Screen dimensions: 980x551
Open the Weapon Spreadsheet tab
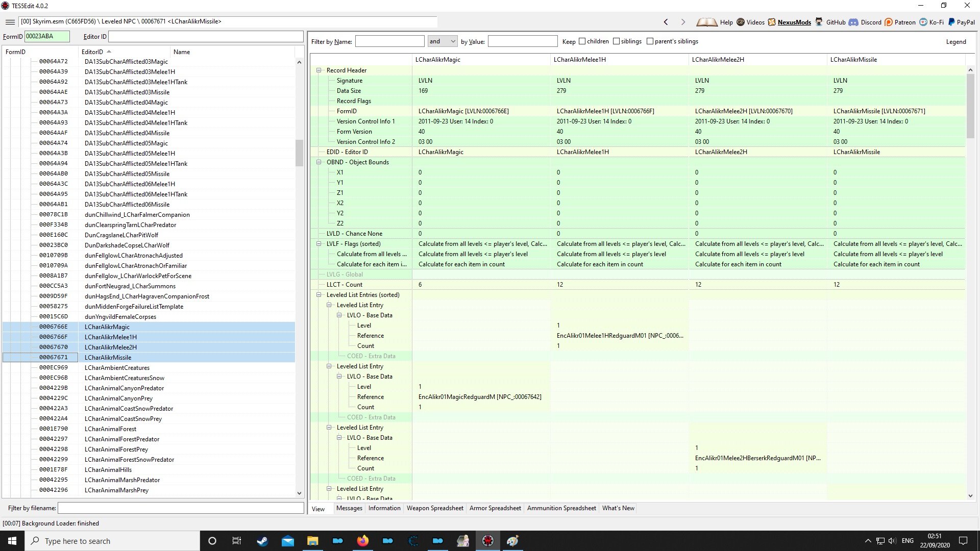click(x=435, y=508)
